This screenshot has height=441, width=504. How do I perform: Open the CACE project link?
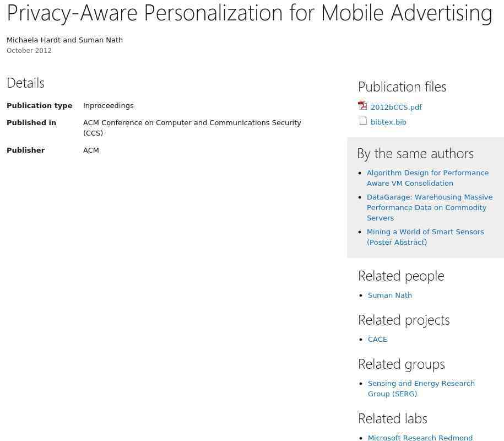377,340
